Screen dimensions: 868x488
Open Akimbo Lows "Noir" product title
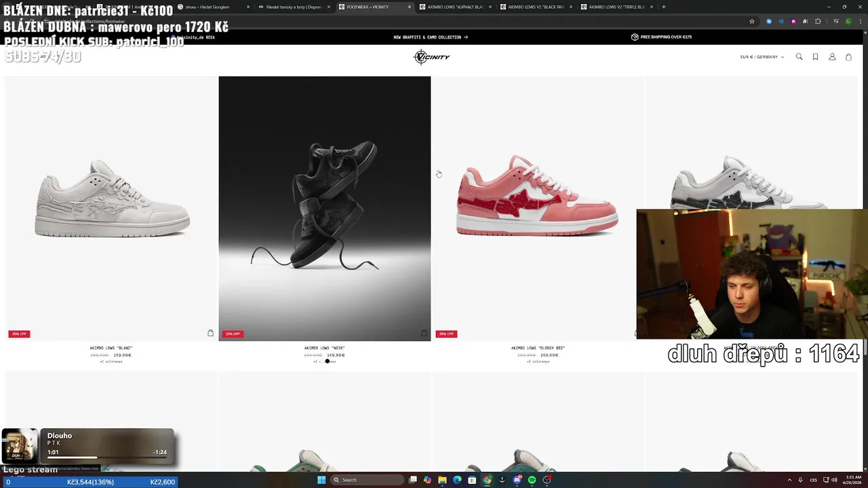pos(325,348)
